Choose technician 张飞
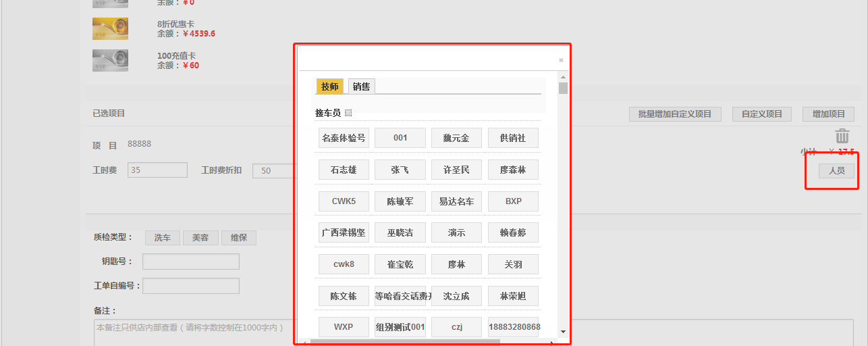 coord(400,170)
